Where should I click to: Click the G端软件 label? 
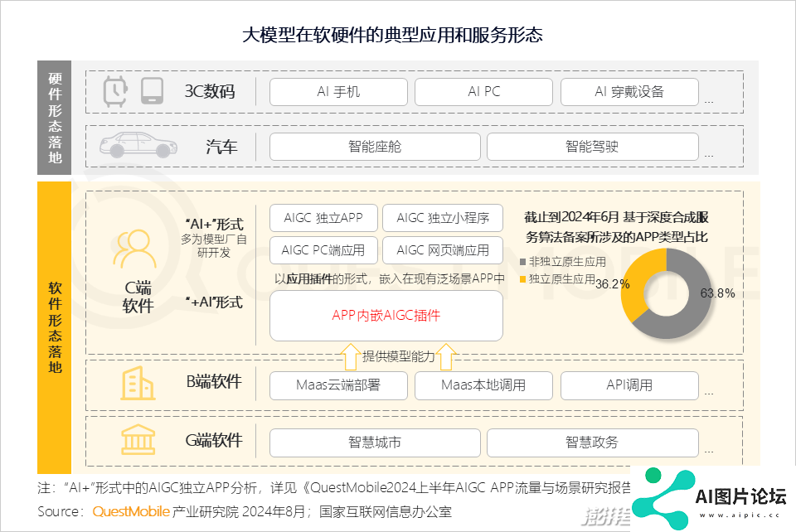point(214,440)
